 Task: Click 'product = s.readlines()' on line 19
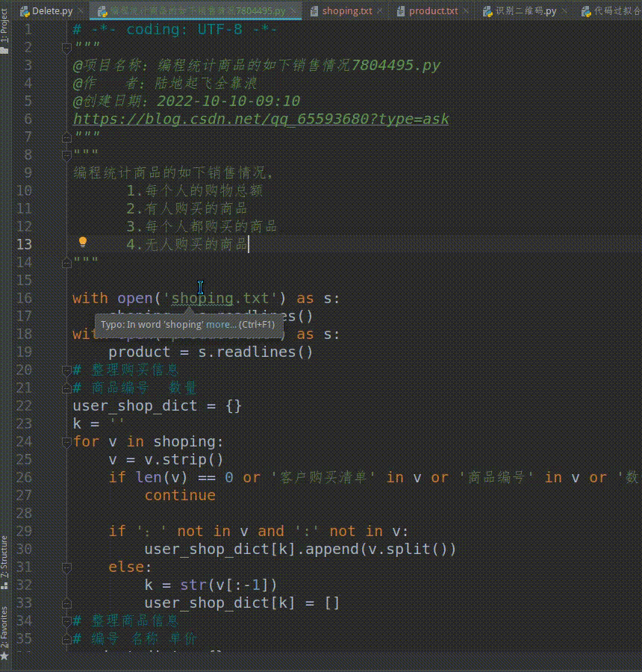coord(211,352)
